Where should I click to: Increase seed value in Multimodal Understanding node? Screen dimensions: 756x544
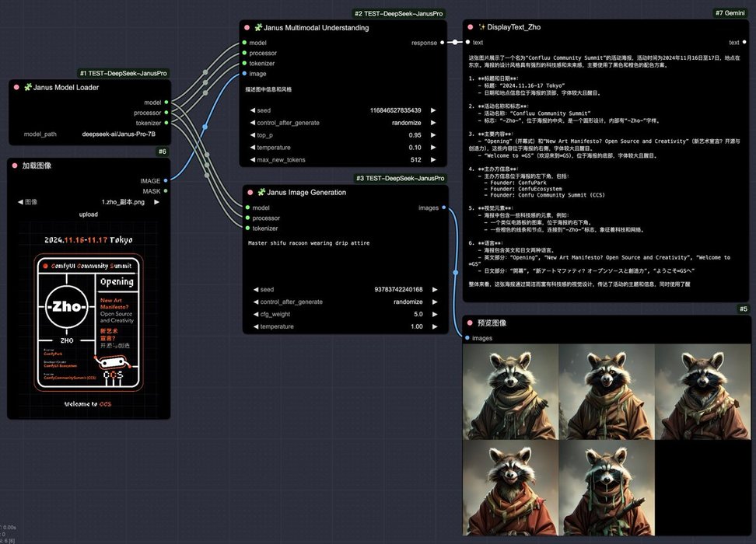click(433, 110)
